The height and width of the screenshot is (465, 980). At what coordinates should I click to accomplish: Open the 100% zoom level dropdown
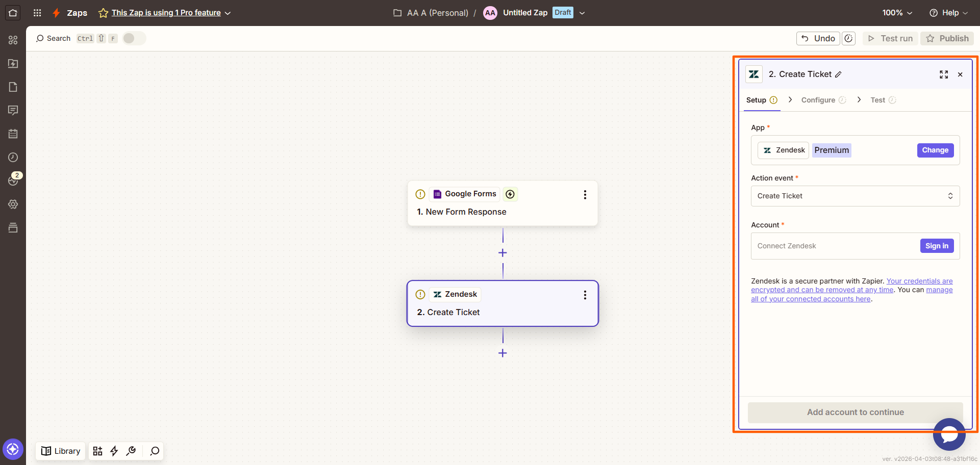tap(897, 13)
